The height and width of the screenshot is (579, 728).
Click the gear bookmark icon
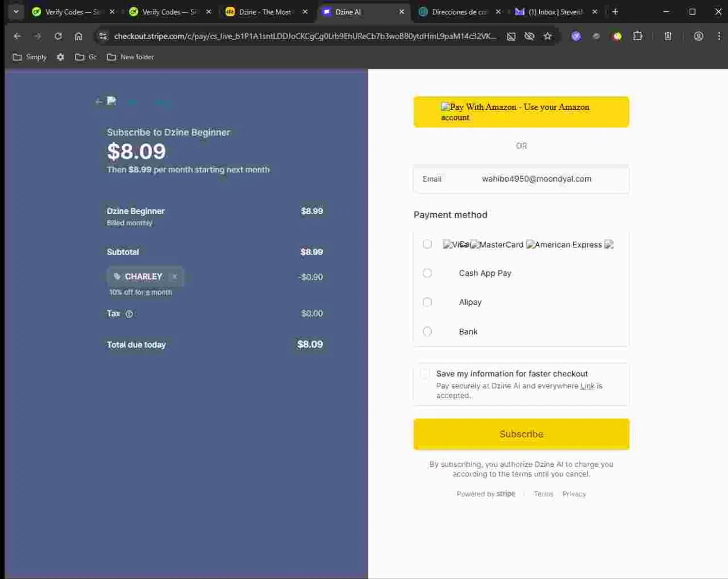pos(60,57)
